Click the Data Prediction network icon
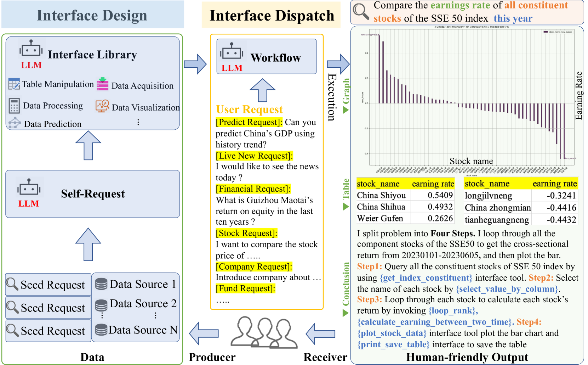This screenshot has width=588, height=365. (15, 123)
